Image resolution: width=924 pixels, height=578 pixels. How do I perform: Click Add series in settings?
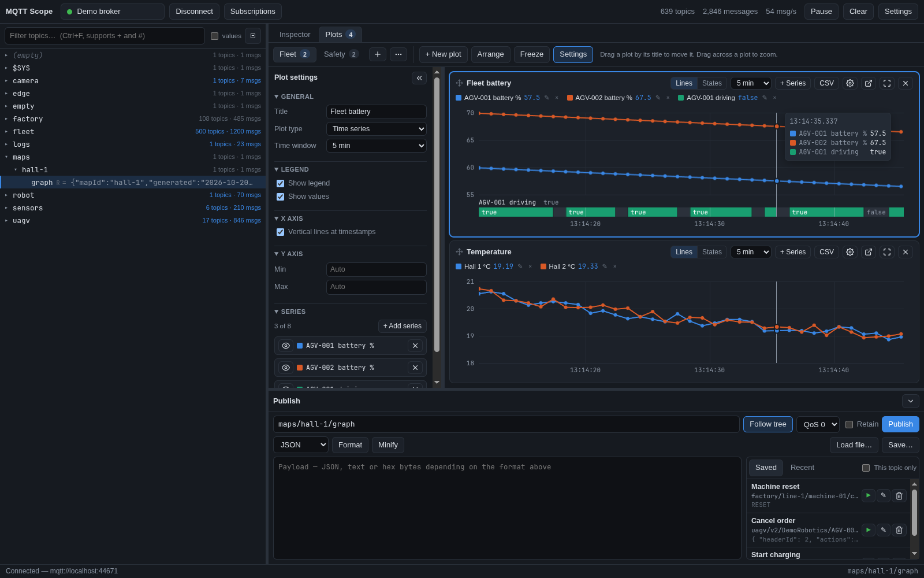[403, 326]
